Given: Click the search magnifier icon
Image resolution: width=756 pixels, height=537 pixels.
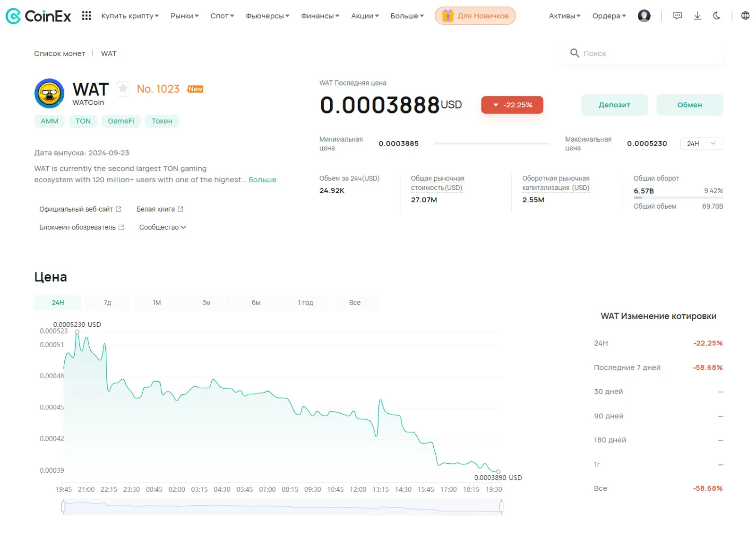Looking at the screenshot, I should pos(575,53).
